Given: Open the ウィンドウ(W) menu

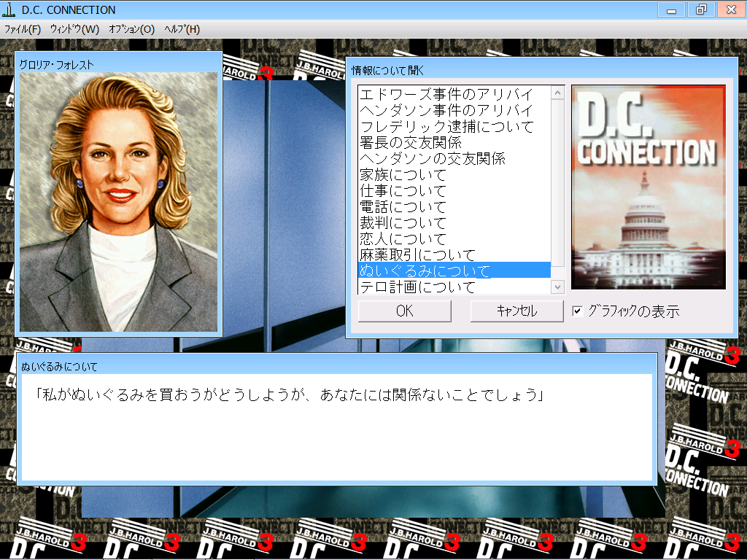Looking at the screenshot, I should (x=75, y=29).
